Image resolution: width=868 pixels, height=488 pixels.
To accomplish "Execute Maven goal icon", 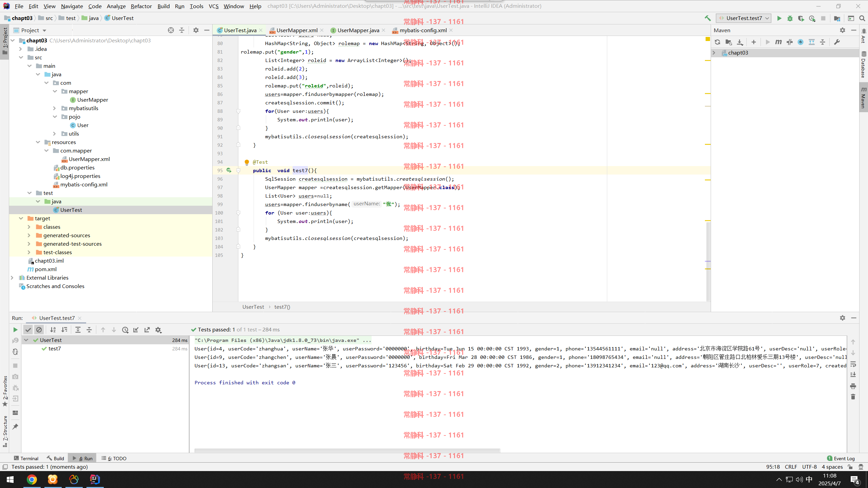I will [778, 42].
